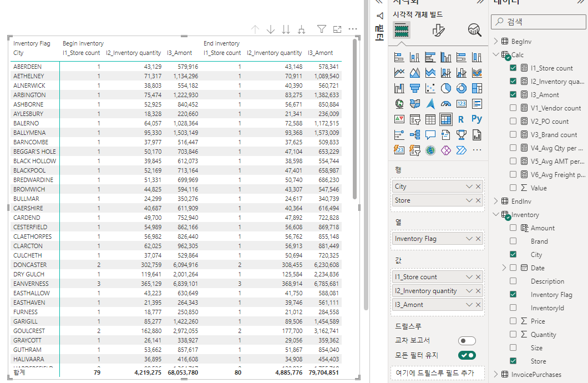Select the donut chart visual

[x=462, y=88]
